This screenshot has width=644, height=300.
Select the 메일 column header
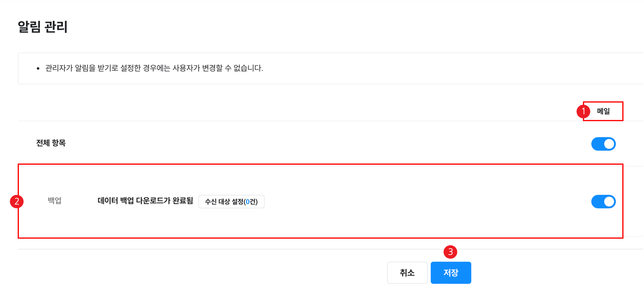click(x=603, y=111)
